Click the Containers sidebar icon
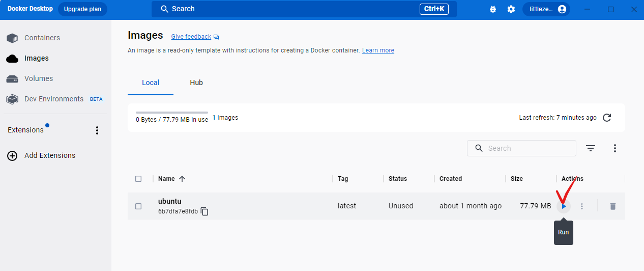Screen dimensions: 644x271 point(12,38)
